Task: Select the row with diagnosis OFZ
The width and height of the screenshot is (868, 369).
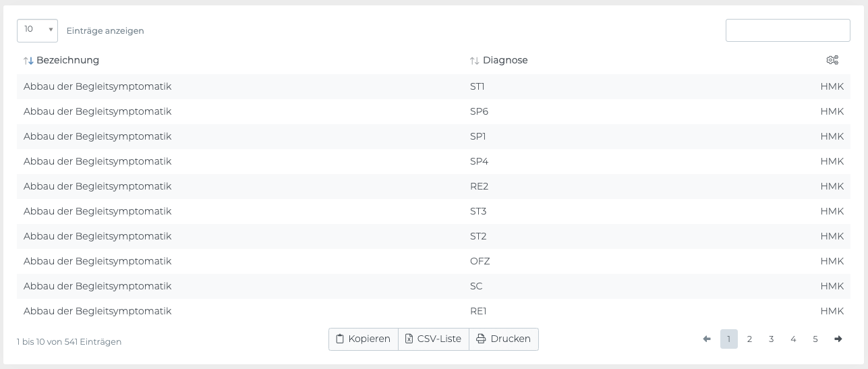Action: [480, 261]
